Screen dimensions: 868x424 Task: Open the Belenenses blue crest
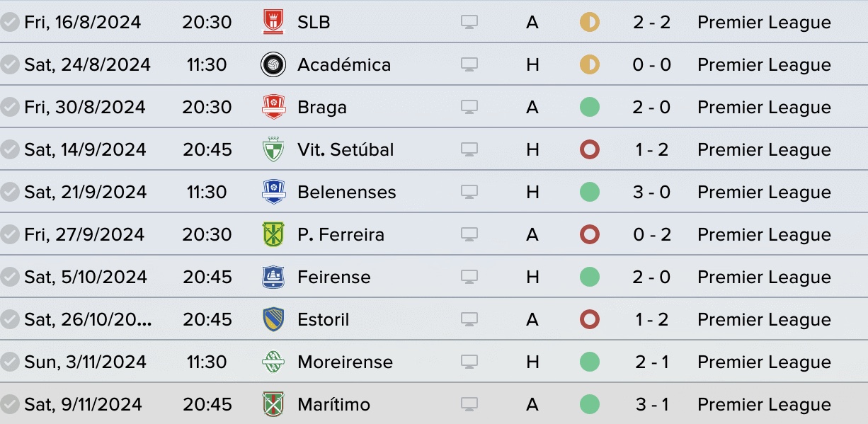tap(273, 192)
